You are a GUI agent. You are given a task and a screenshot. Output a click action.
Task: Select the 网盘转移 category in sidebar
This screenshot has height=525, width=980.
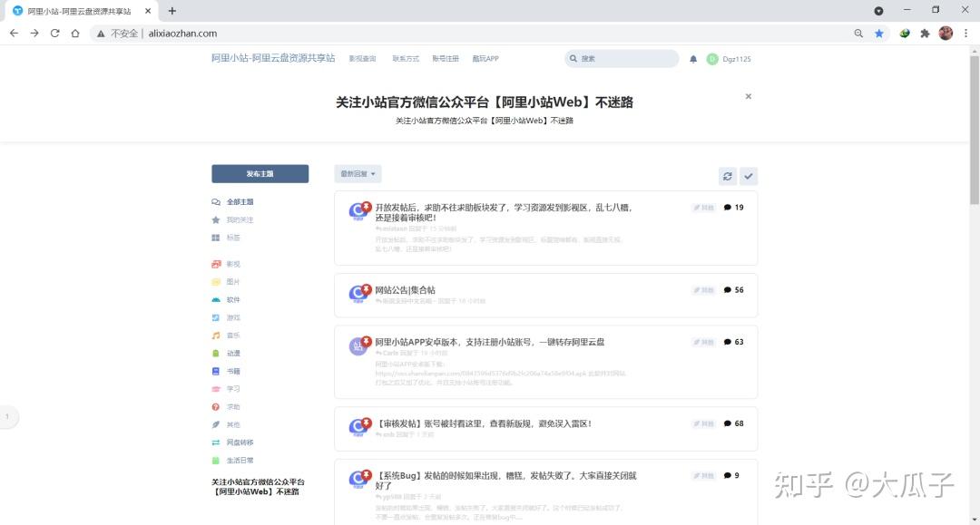232,442
